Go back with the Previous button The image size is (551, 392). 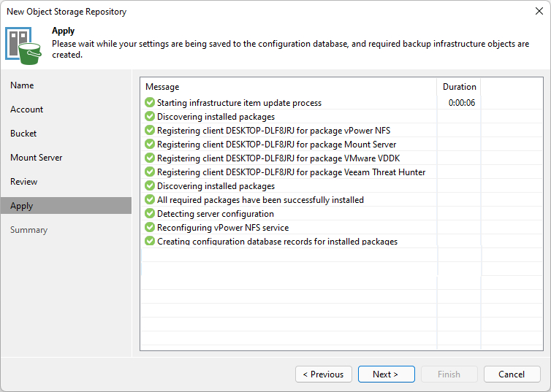coord(324,374)
